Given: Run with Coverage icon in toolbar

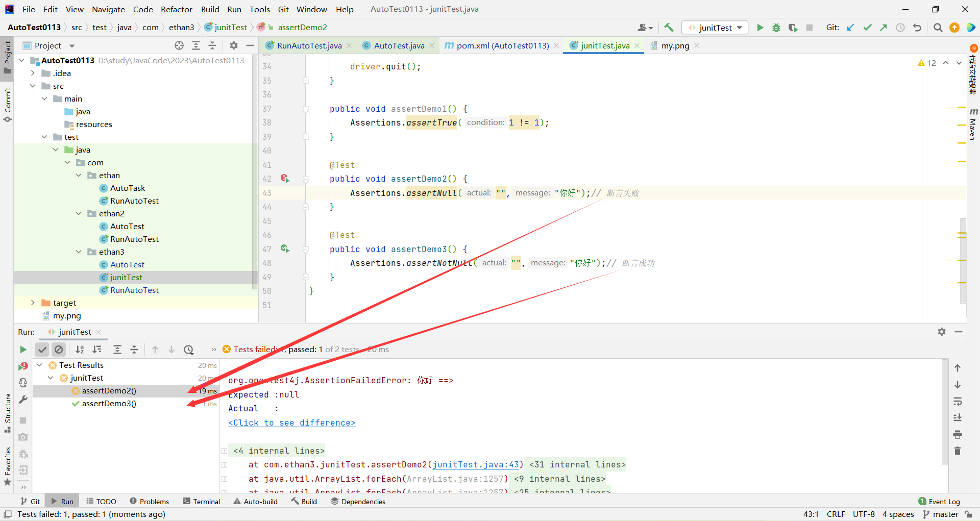Looking at the screenshot, I should 793,28.
